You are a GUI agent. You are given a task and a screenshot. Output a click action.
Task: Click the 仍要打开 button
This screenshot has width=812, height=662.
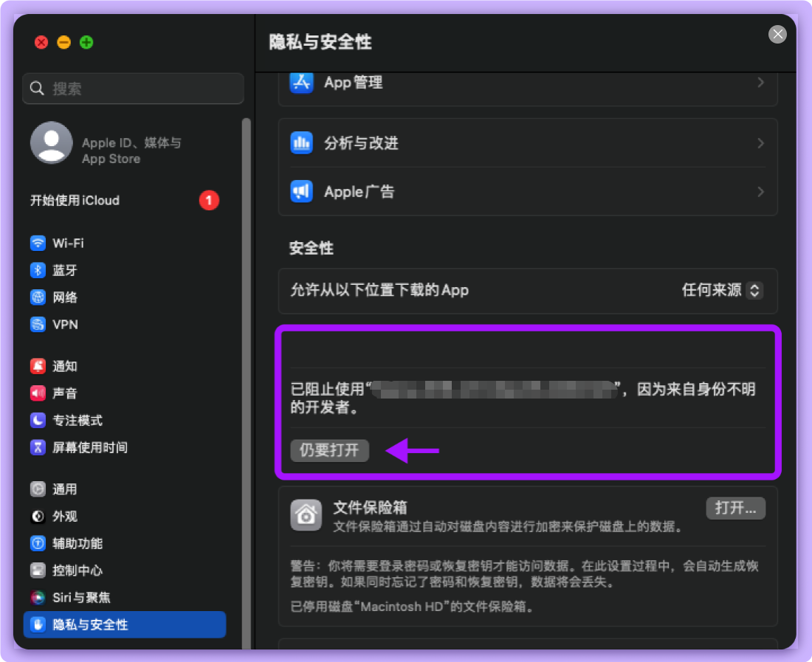click(x=329, y=450)
